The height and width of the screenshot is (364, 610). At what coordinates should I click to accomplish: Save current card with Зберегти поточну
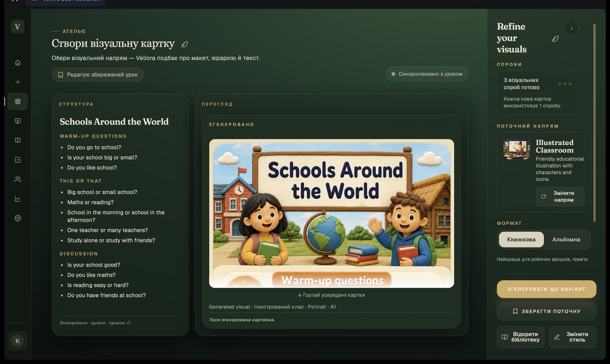[547, 312]
